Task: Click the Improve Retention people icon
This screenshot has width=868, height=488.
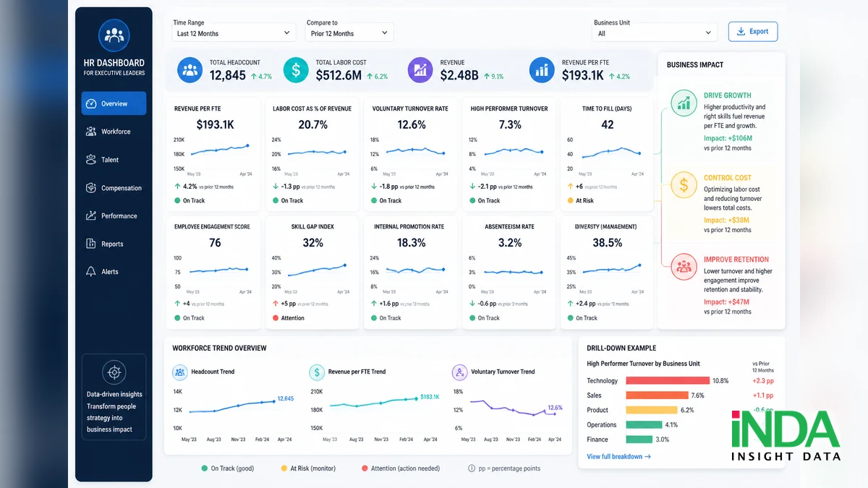Action: (684, 267)
